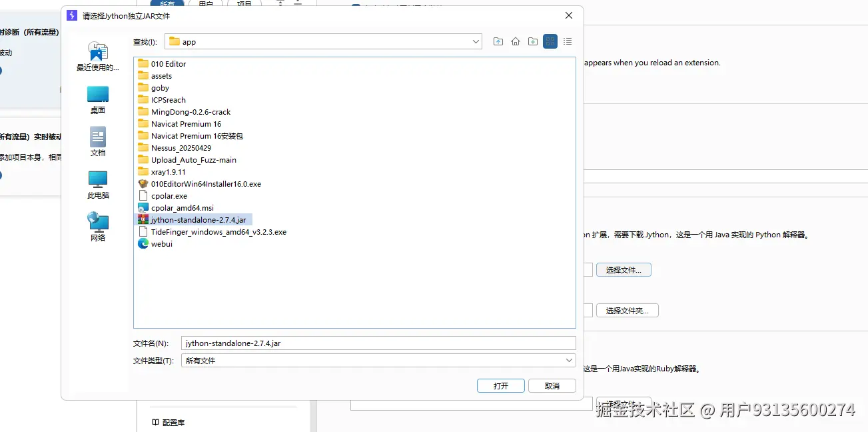Dismiss the dialog with 取消
The height and width of the screenshot is (432, 868).
[x=552, y=386]
